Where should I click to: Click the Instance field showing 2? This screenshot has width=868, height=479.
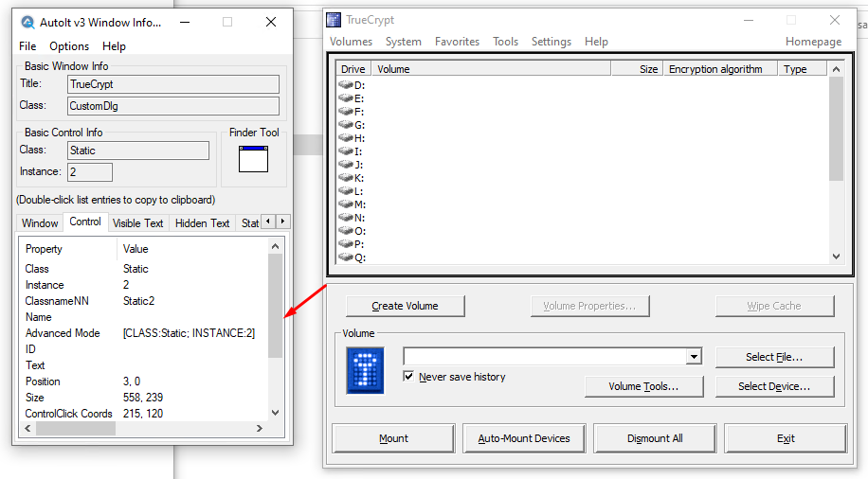(90, 172)
